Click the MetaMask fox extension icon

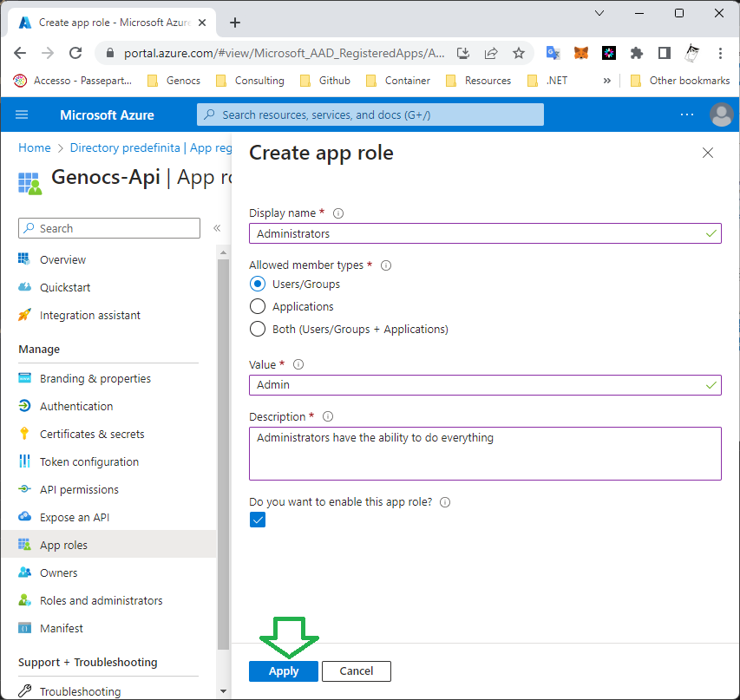pos(581,53)
